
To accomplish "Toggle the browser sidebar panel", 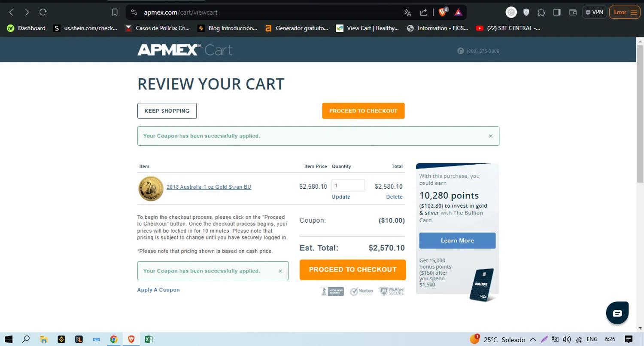I will click(557, 12).
